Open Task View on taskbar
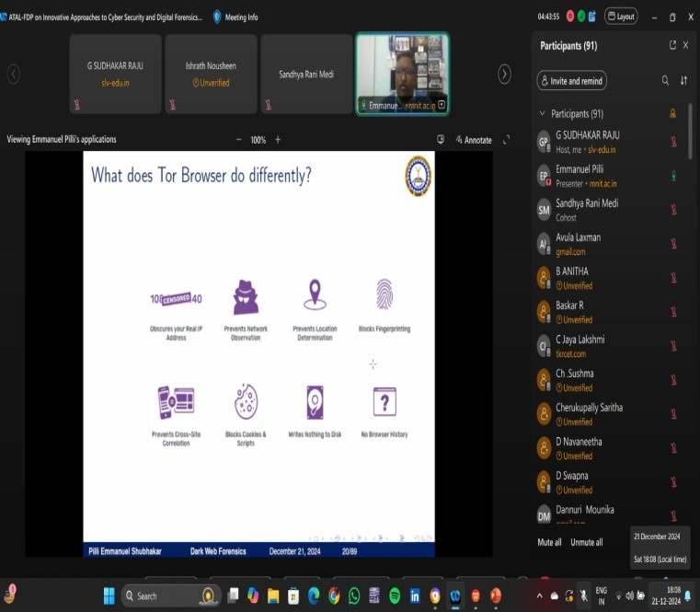 coord(233,596)
